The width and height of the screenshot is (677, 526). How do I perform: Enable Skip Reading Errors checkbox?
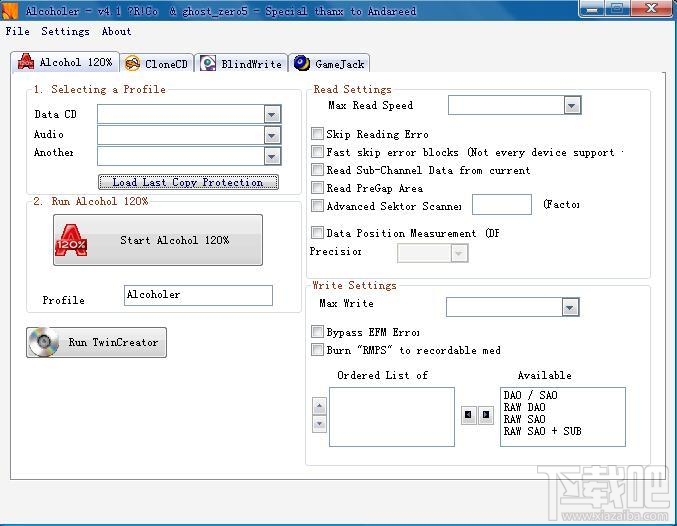pos(317,133)
